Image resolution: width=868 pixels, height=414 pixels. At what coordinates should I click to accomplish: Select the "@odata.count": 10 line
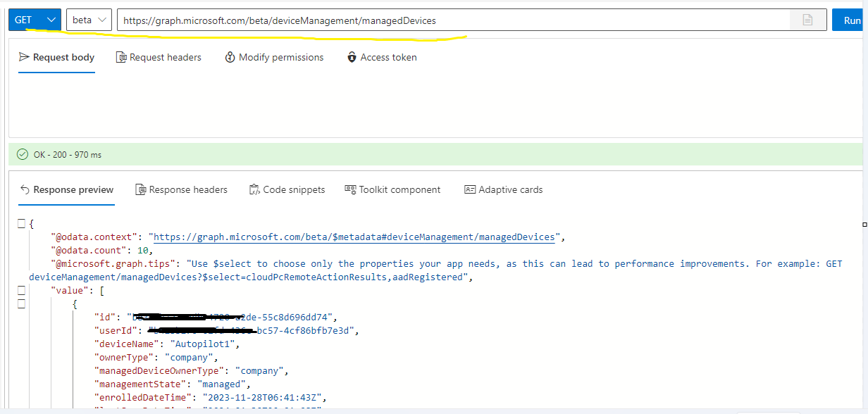tap(102, 250)
